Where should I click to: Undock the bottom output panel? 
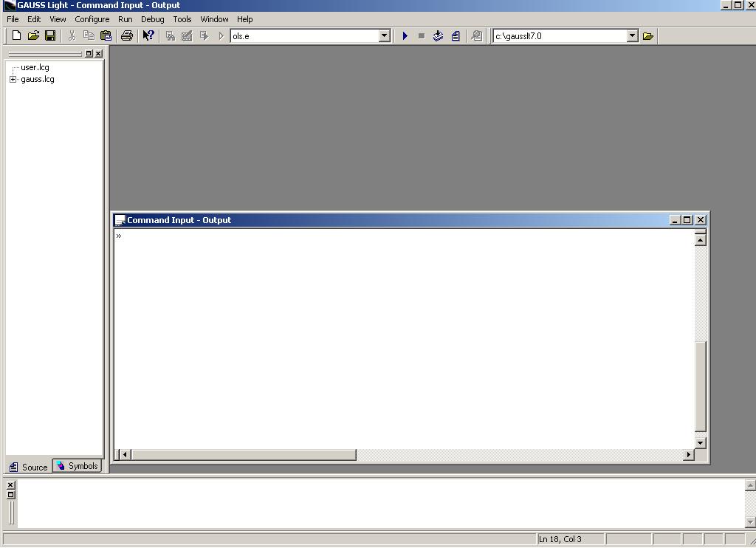[x=10, y=494]
